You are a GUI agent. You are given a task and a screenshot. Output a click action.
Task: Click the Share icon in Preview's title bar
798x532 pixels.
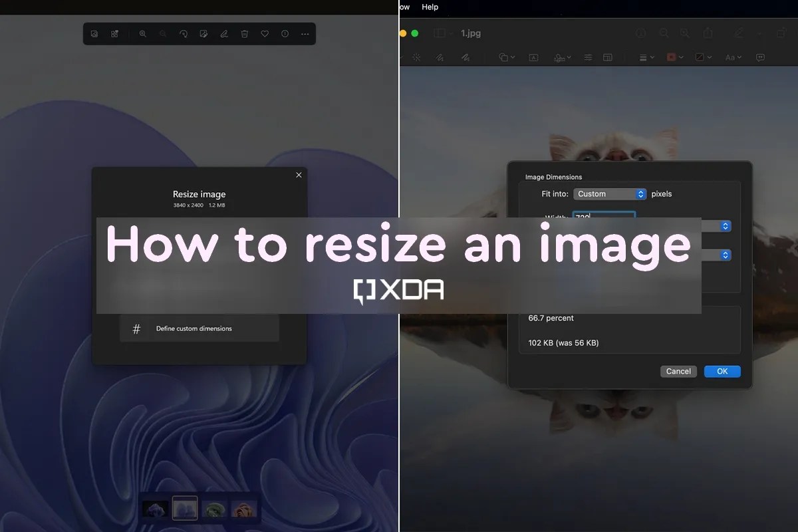709,33
